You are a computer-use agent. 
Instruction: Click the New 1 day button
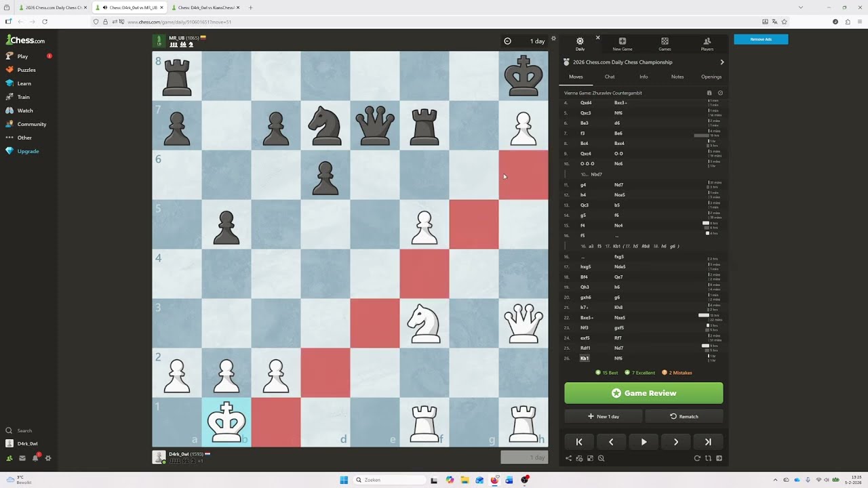pos(604,416)
